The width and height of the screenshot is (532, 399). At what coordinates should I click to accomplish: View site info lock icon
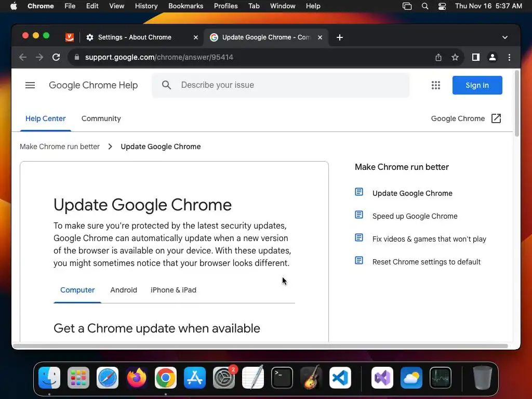[77, 57]
